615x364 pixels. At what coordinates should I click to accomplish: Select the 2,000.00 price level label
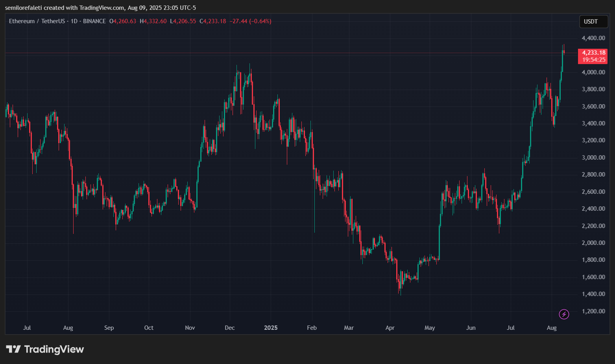coord(593,243)
